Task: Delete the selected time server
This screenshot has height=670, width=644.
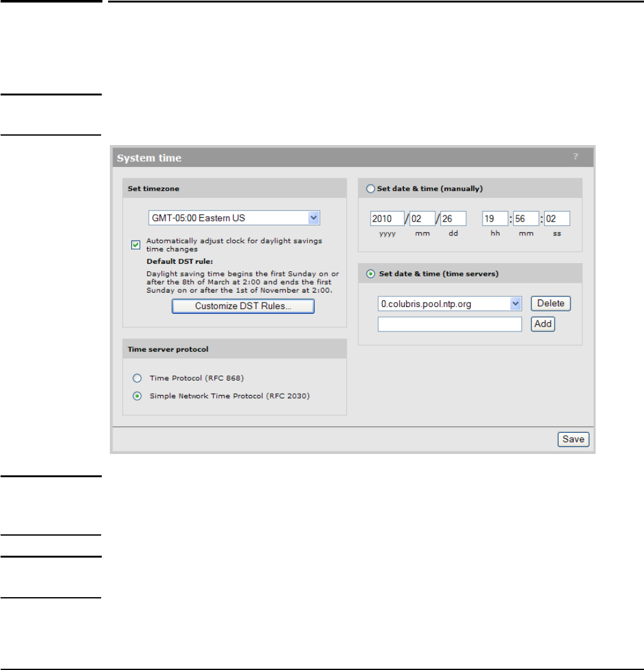Action: coord(551,303)
